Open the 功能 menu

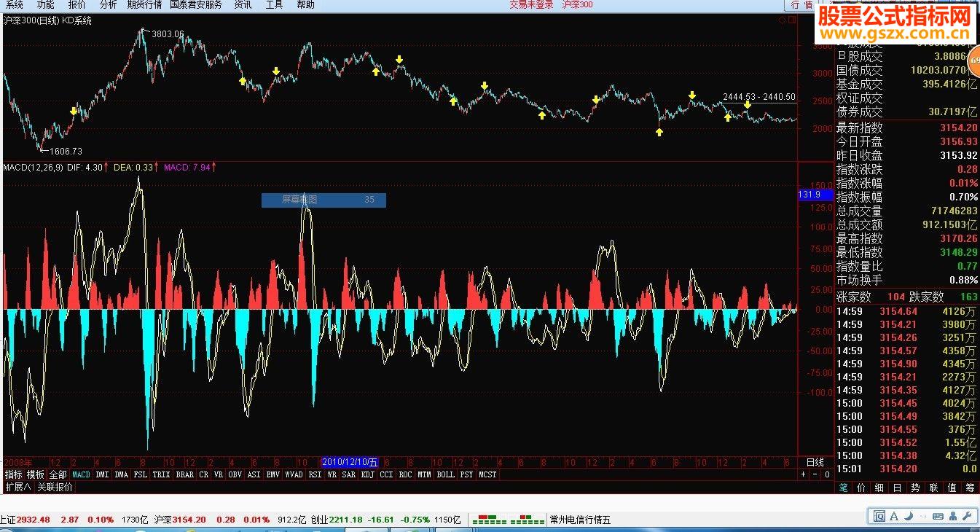coord(45,4)
